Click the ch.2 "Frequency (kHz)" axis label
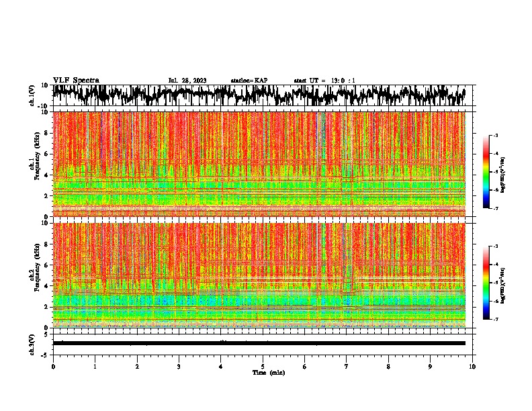 pyautogui.click(x=36, y=267)
